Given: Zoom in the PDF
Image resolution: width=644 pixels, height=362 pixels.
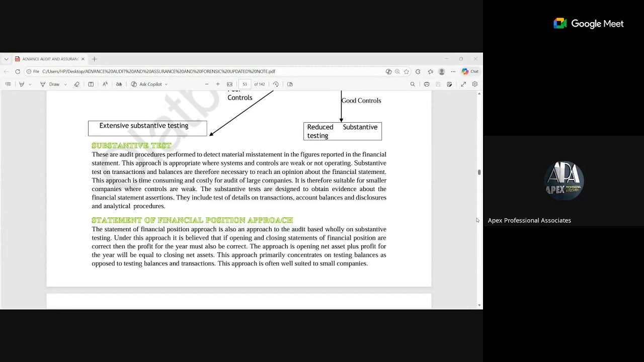Looking at the screenshot, I should coord(218,84).
